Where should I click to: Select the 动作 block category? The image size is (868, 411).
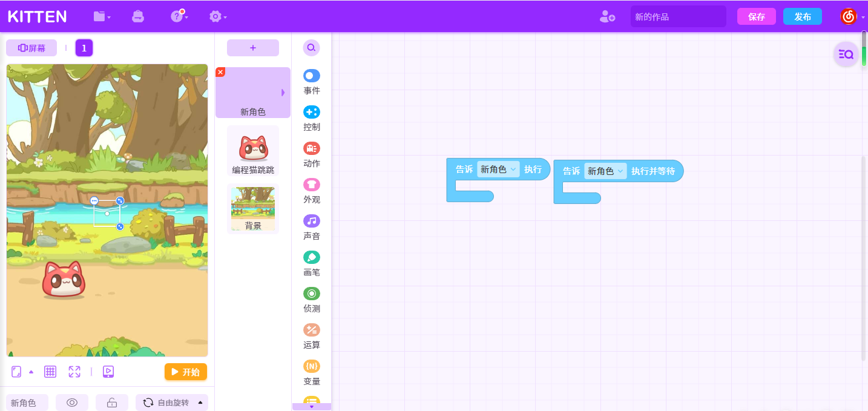(312, 155)
